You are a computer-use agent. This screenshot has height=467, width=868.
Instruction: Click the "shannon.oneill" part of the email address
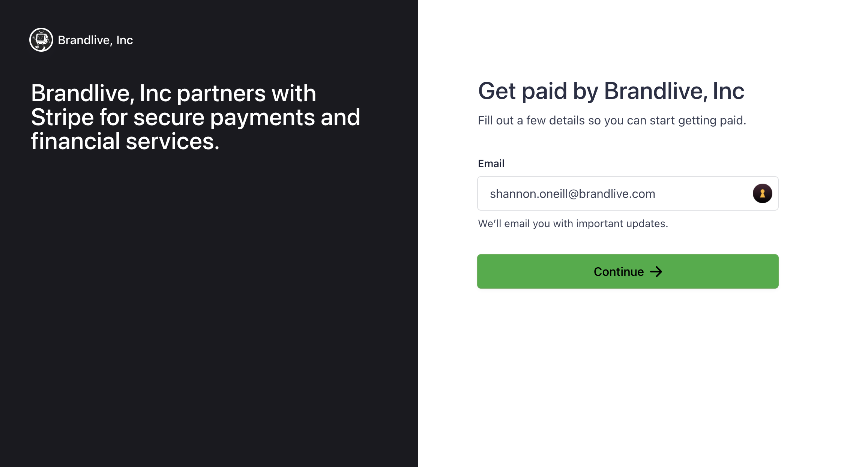tap(529, 194)
